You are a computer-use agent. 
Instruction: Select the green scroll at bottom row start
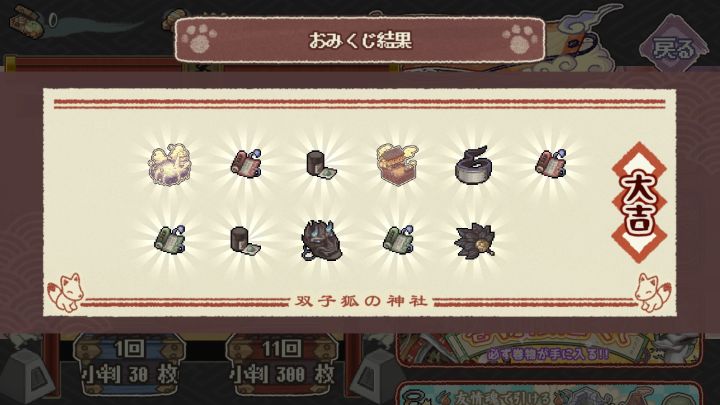pos(169,239)
